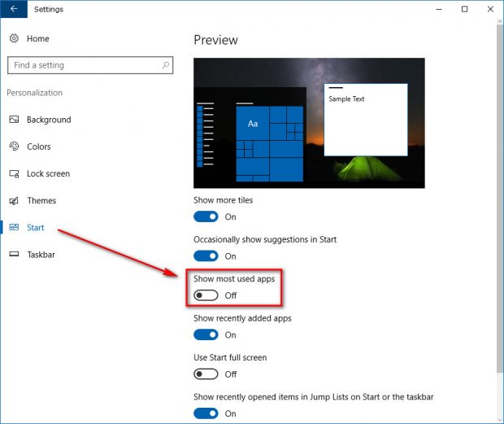This screenshot has width=504, height=424.
Task: Enable Show most used apps toggle
Action: click(206, 295)
